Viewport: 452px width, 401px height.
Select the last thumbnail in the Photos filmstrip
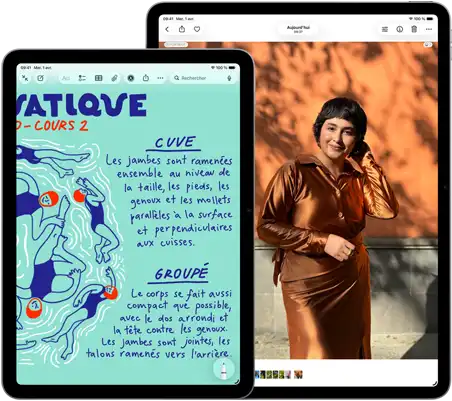(298, 375)
